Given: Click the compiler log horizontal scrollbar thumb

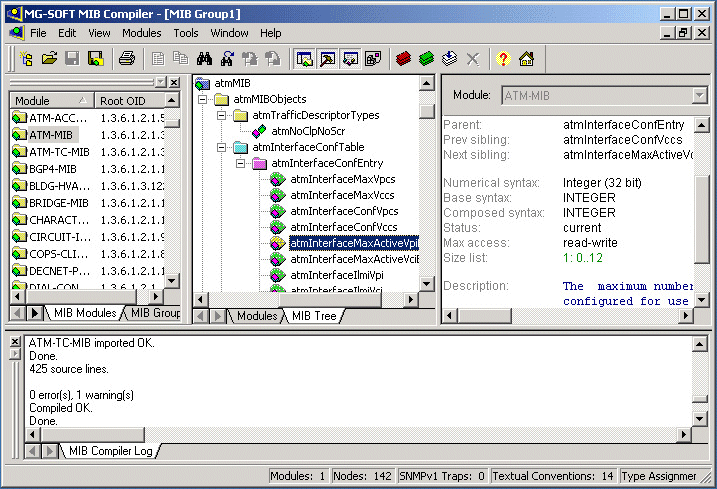Looking at the screenshot, I should (x=93, y=435).
